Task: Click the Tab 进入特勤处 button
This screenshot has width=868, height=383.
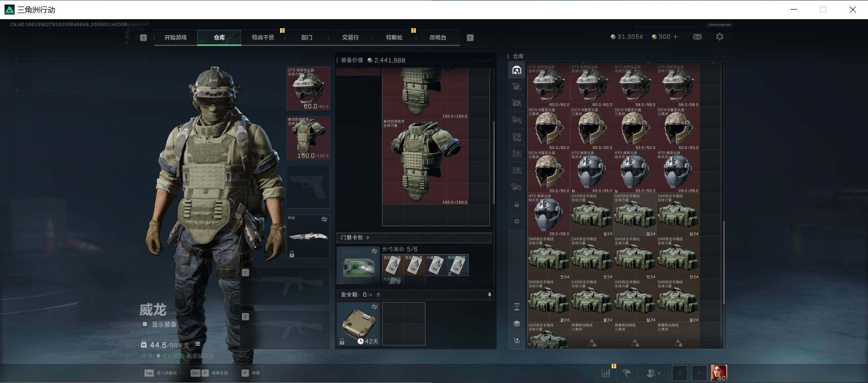Action: tap(160, 373)
